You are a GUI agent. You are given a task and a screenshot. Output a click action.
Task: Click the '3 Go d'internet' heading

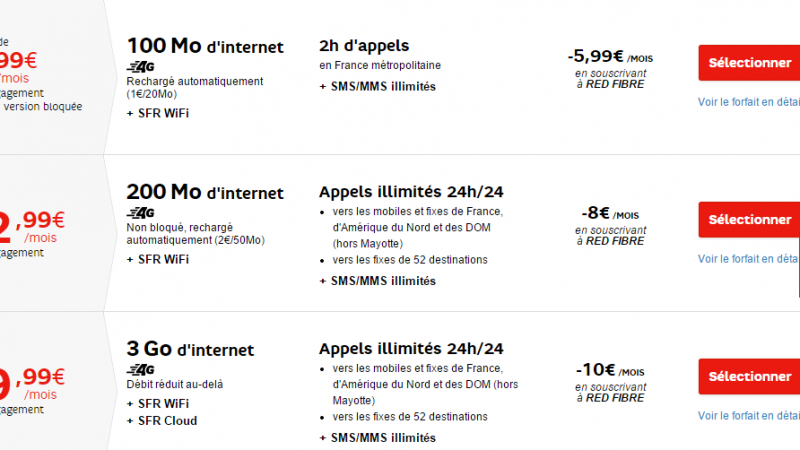(x=190, y=350)
